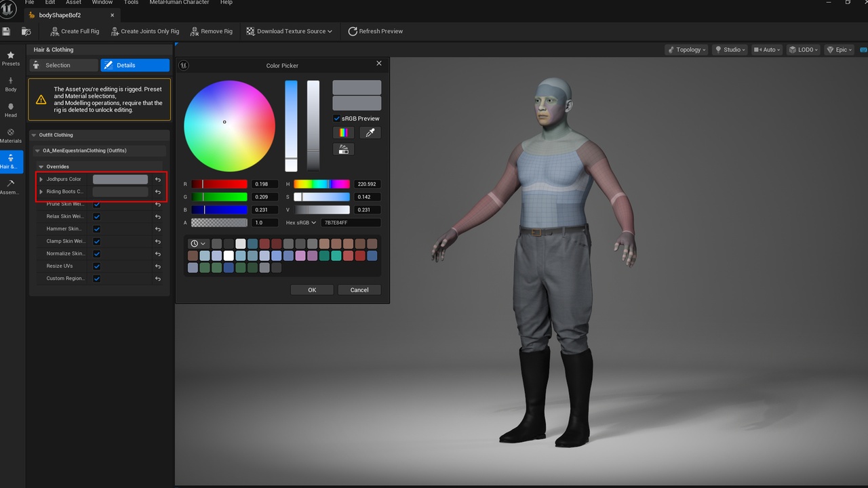Reset Clamp Skin Weights to default
868x488 pixels.
pos(158,241)
